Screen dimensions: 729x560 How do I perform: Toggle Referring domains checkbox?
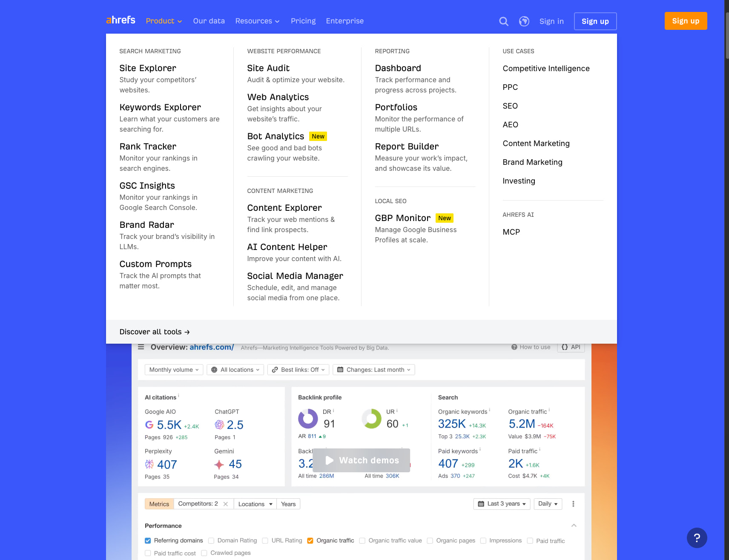point(148,541)
